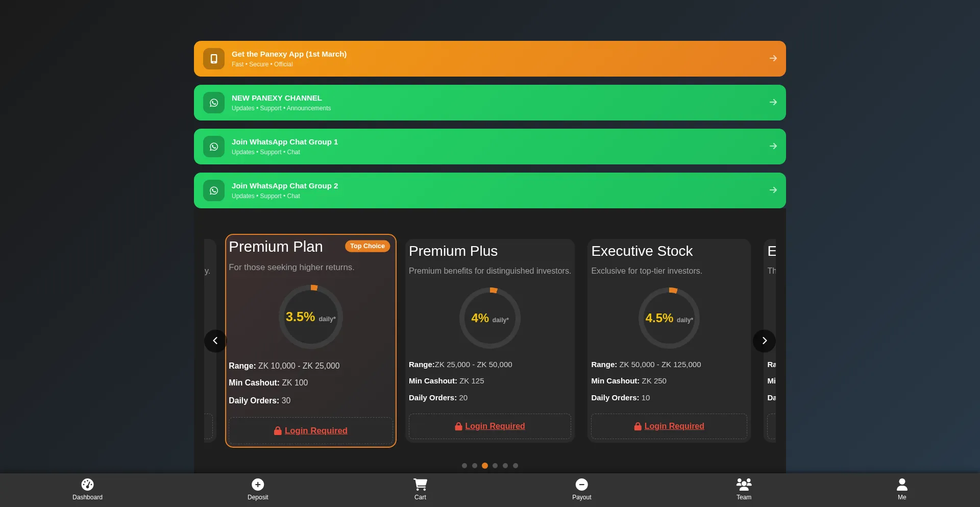
Task: Click Login Required under Executive Stock
Action: pyautogui.click(x=674, y=426)
